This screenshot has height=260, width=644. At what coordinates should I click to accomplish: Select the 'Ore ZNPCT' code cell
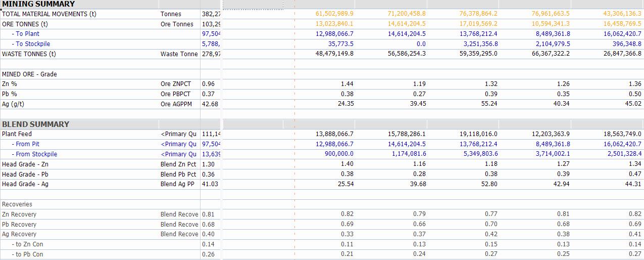(175, 84)
